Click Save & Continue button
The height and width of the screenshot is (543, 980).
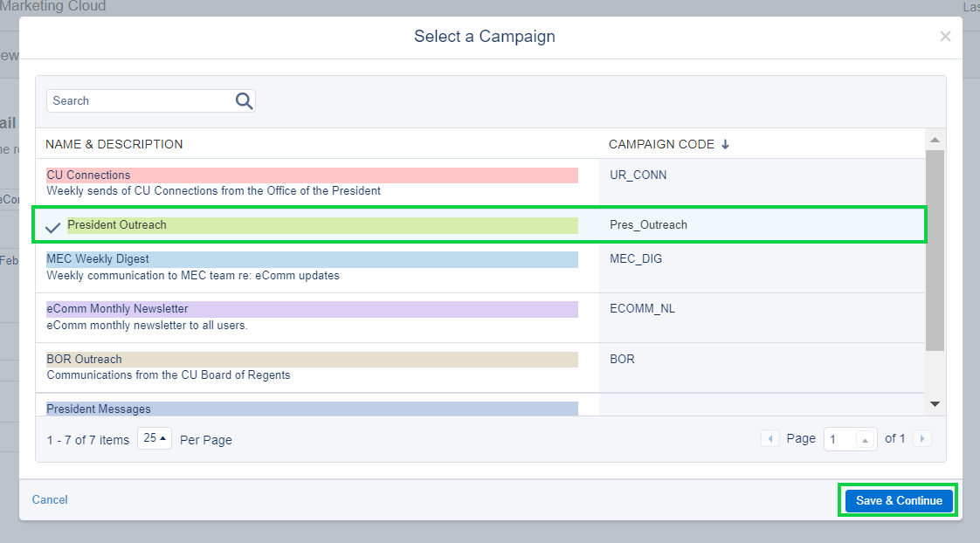899,500
